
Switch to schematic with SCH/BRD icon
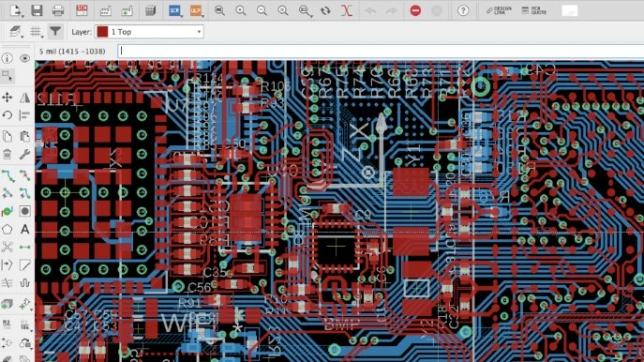(x=82, y=10)
